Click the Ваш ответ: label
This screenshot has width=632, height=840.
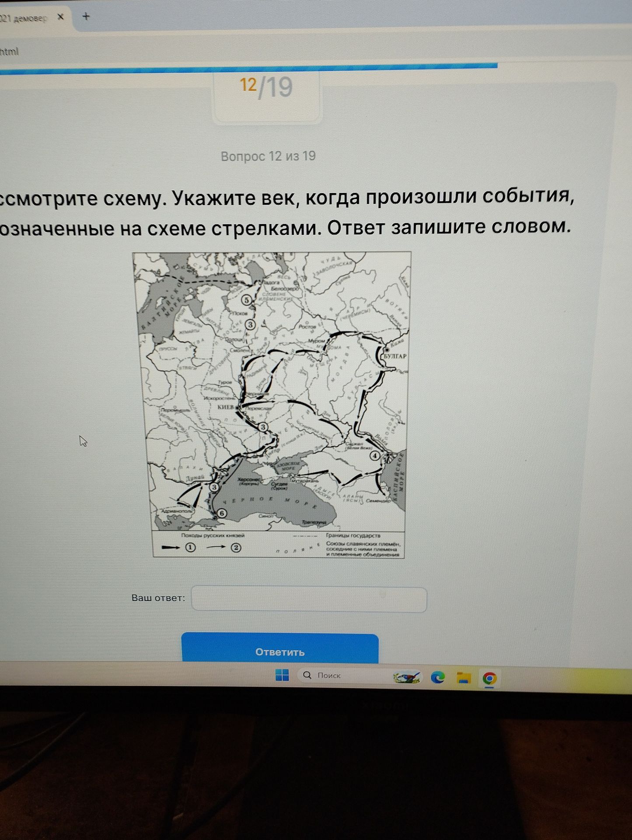point(158,598)
